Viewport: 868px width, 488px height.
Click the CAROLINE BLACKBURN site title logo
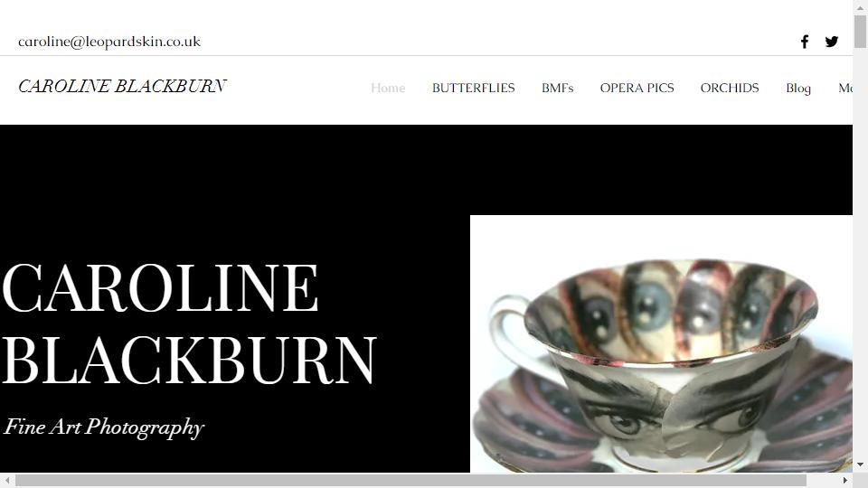122,86
